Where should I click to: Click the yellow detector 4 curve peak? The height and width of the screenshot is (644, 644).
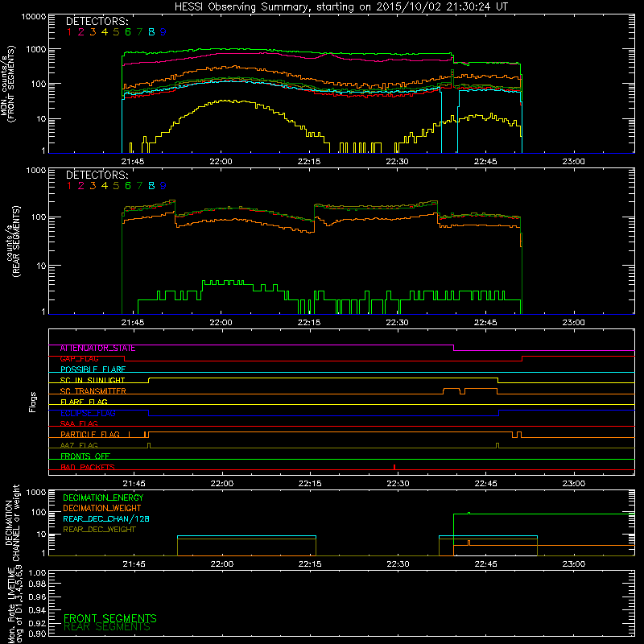[x=225, y=100]
